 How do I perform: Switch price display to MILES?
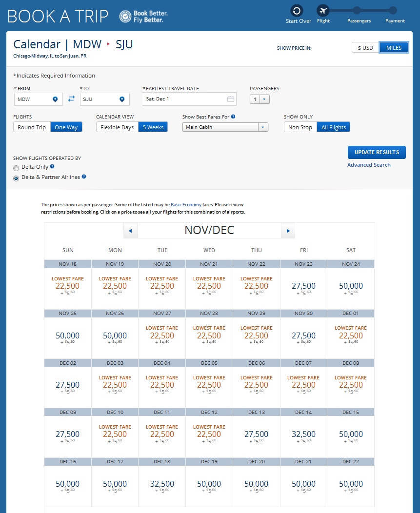[x=394, y=47]
